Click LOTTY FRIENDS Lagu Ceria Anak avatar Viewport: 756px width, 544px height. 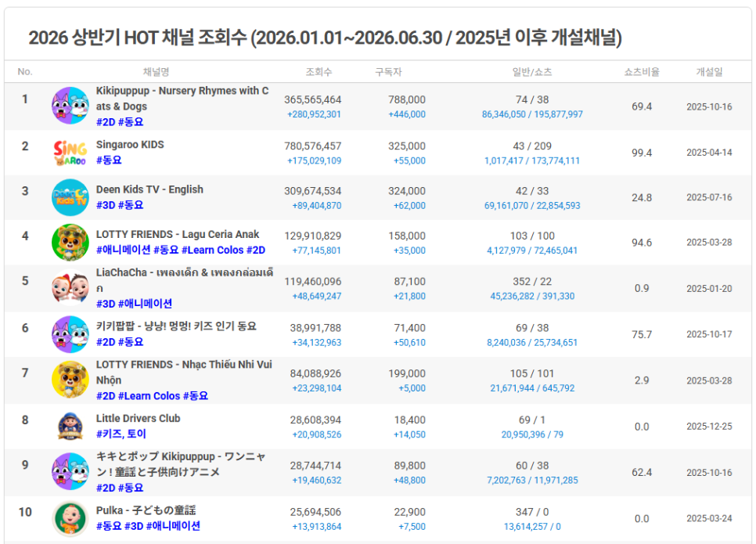[70, 242]
